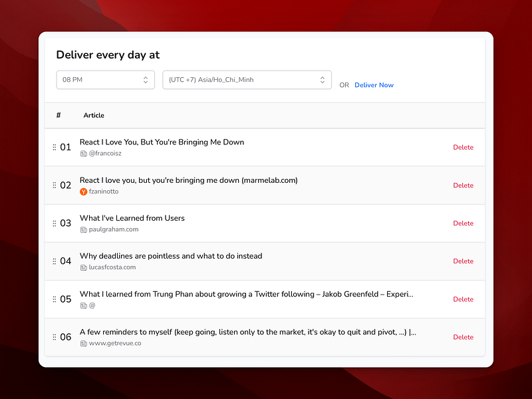The width and height of the screenshot is (532, 399).
Task: Click the paulgraham.com source label
Action: [x=114, y=229]
